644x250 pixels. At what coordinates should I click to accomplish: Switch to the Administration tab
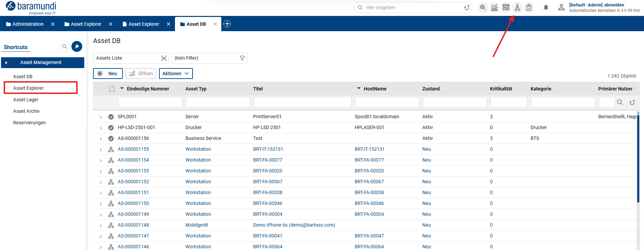tap(28, 24)
